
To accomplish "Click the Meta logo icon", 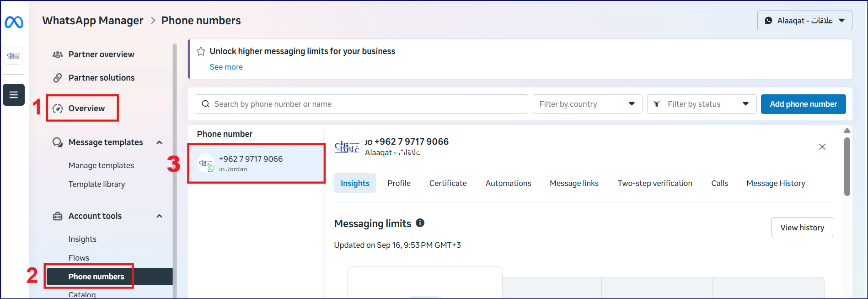I will pyautogui.click(x=14, y=22).
